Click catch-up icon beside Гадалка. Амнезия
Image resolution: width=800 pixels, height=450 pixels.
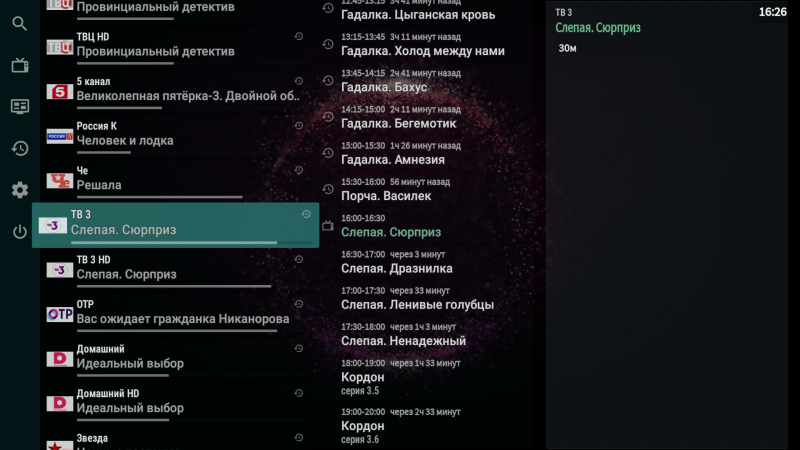click(x=328, y=153)
